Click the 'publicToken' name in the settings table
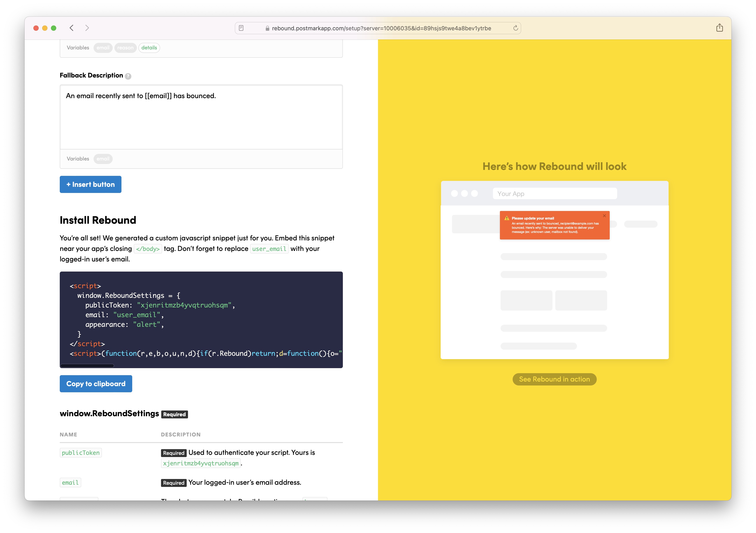 81,453
